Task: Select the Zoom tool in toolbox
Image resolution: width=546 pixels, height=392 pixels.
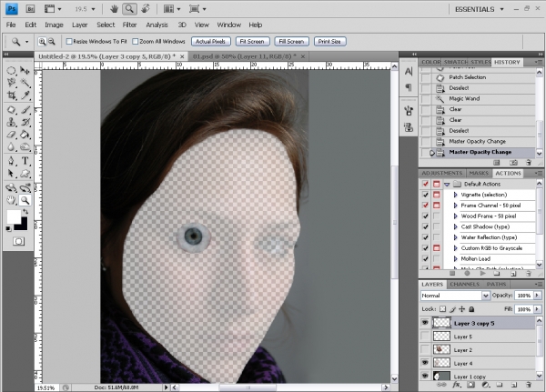Action: (x=25, y=200)
